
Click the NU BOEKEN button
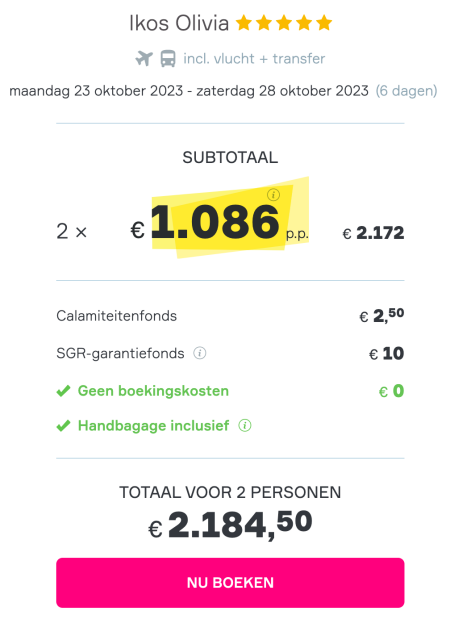(230, 583)
